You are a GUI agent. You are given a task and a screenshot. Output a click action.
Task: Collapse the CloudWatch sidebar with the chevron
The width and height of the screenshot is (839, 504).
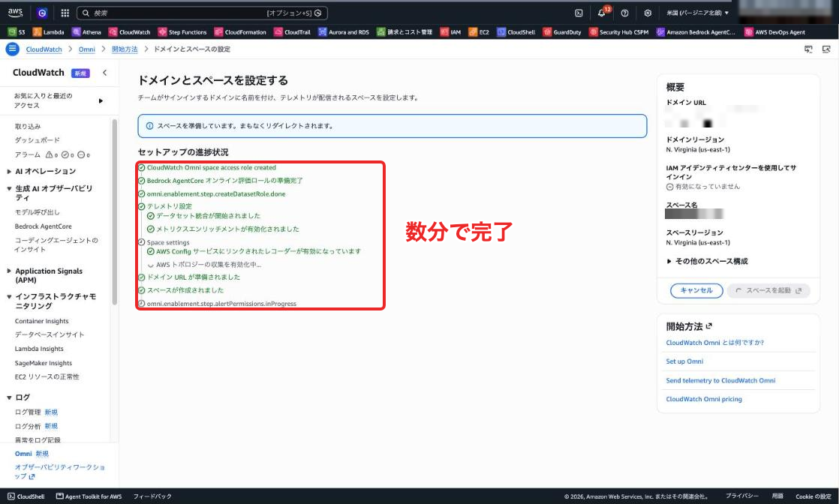(x=104, y=73)
